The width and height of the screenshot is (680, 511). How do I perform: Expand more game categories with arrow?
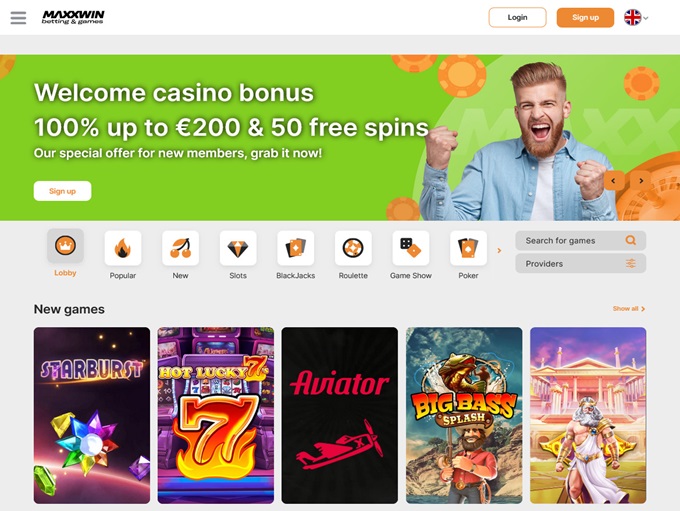499,250
